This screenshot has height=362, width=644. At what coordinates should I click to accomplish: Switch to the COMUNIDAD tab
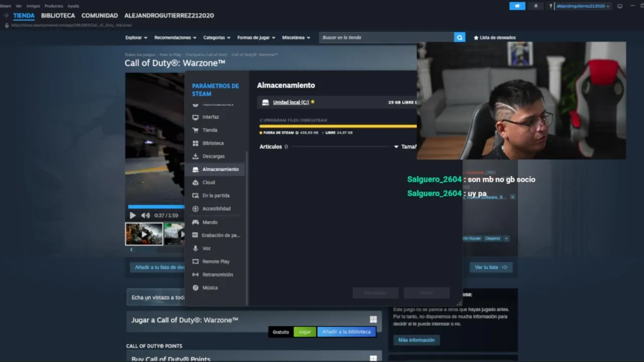[x=100, y=16]
